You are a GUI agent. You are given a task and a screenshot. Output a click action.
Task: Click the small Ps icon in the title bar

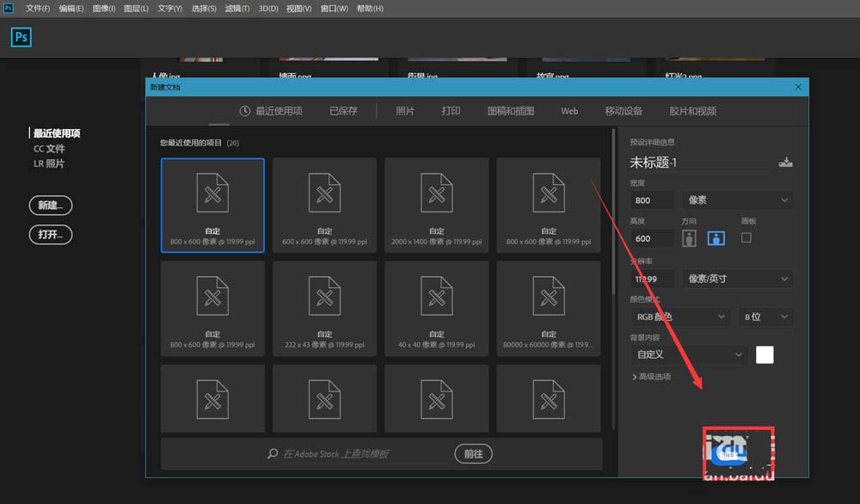tap(9, 9)
